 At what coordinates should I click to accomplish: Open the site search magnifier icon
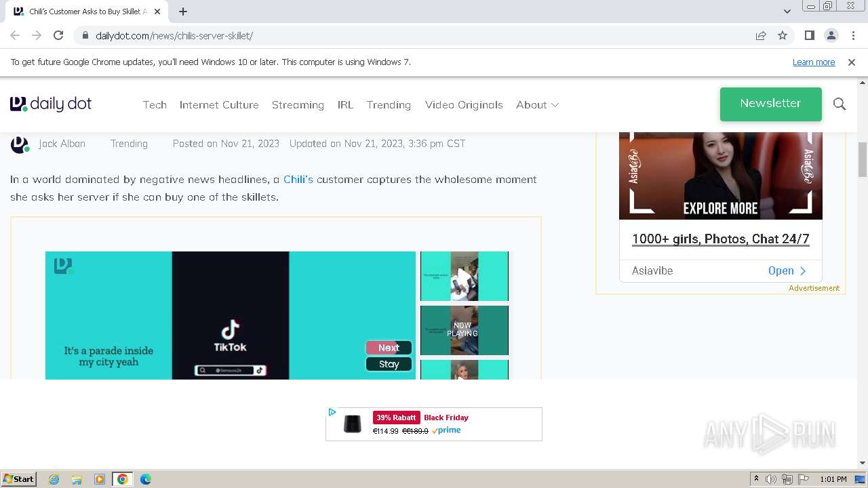pos(840,104)
